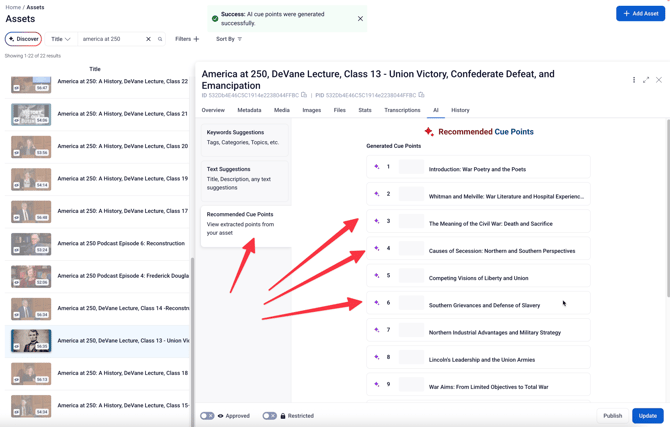Open Text Suggestions section

click(x=244, y=180)
